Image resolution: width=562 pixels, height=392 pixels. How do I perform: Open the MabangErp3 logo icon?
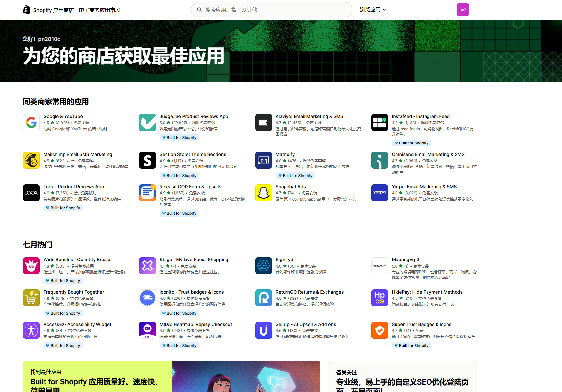pos(380,266)
